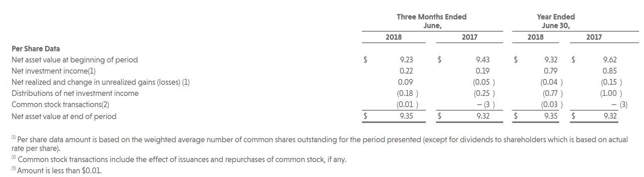Click footnote (3) 'Amount is less than $0.01'

click(x=56, y=170)
